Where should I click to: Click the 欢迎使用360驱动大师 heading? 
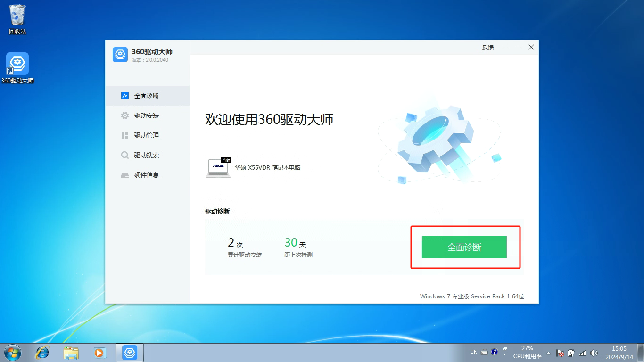[269, 119]
